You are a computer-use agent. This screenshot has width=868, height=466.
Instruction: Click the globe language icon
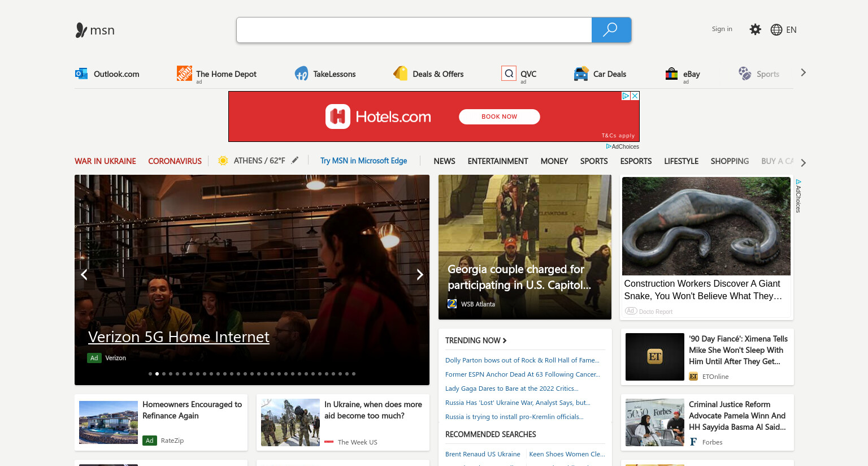(x=776, y=30)
